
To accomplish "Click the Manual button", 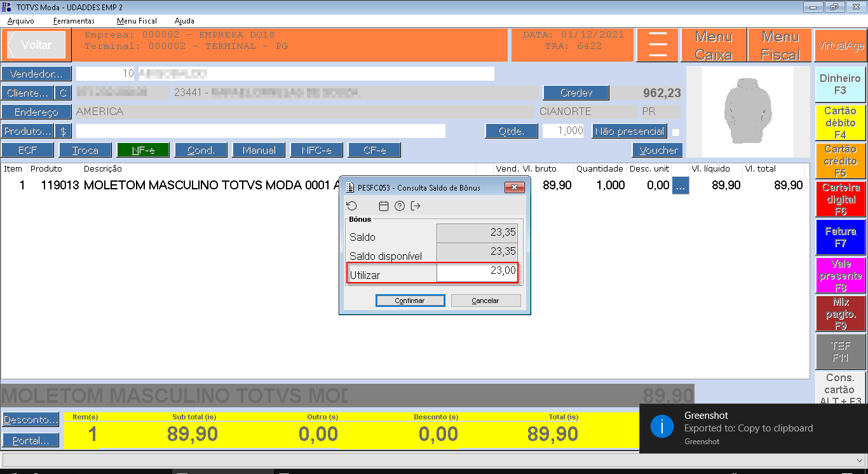I will (x=259, y=150).
